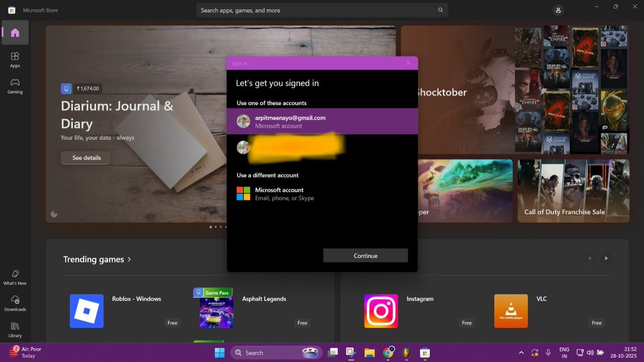Open Windows Start menu
This screenshot has height=362, width=644.
coord(219,352)
